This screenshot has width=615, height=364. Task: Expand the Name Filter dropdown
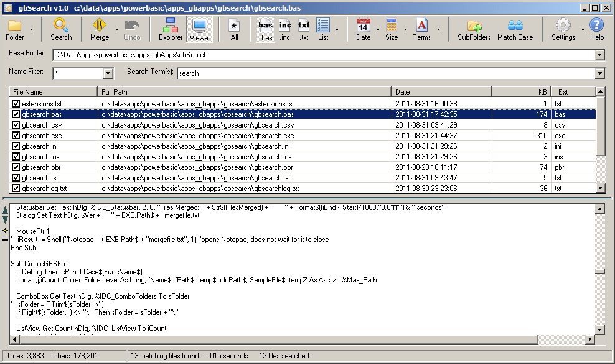click(x=108, y=73)
